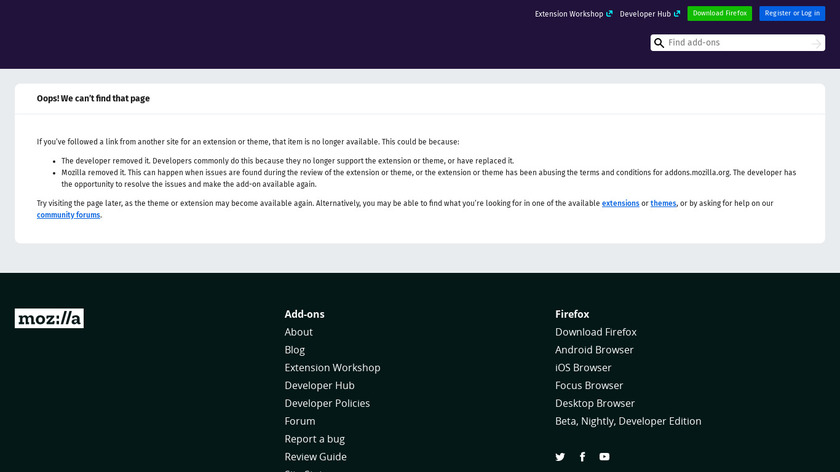The height and width of the screenshot is (472, 840).
Task: Click the YouTube icon in footer
Action: (x=604, y=457)
